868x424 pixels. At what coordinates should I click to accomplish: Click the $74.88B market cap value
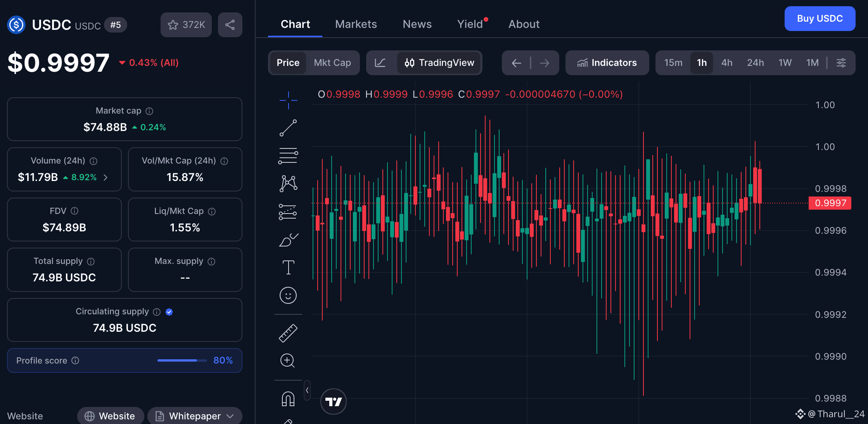click(x=105, y=127)
